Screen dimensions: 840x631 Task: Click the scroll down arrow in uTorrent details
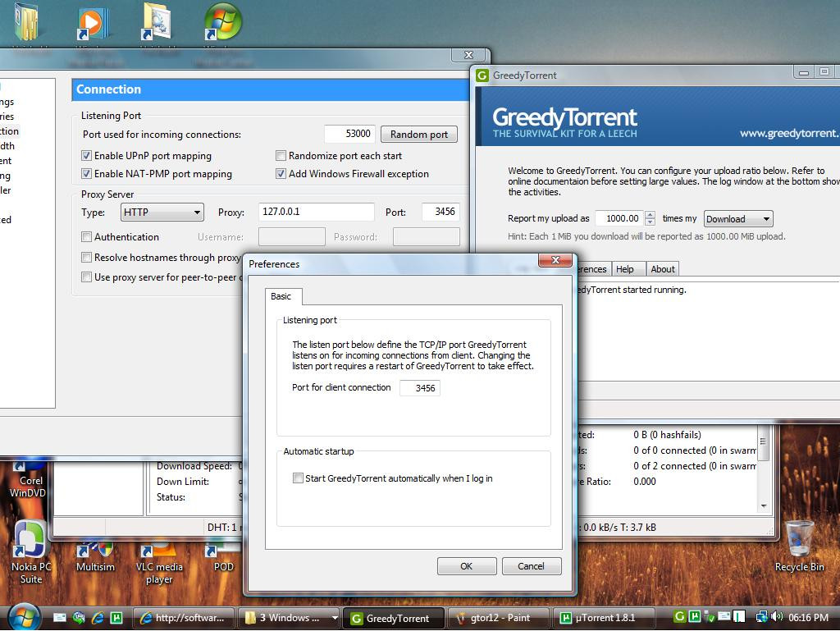coord(764,505)
